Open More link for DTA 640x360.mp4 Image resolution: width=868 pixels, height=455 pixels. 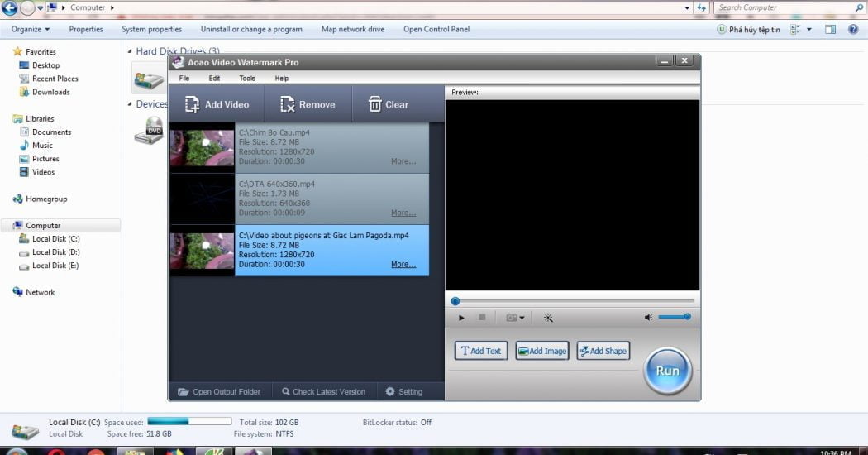pos(403,213)
